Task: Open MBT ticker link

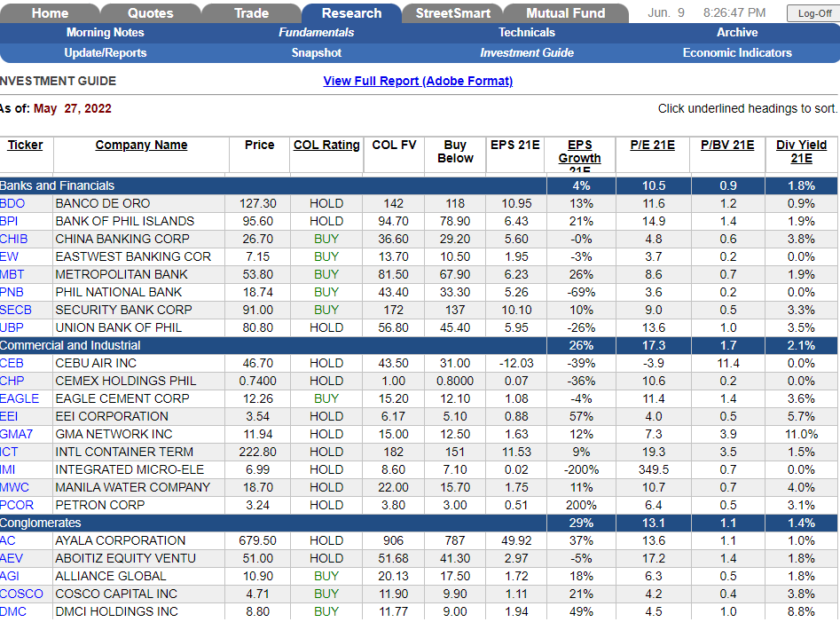Action: (12, 274)
